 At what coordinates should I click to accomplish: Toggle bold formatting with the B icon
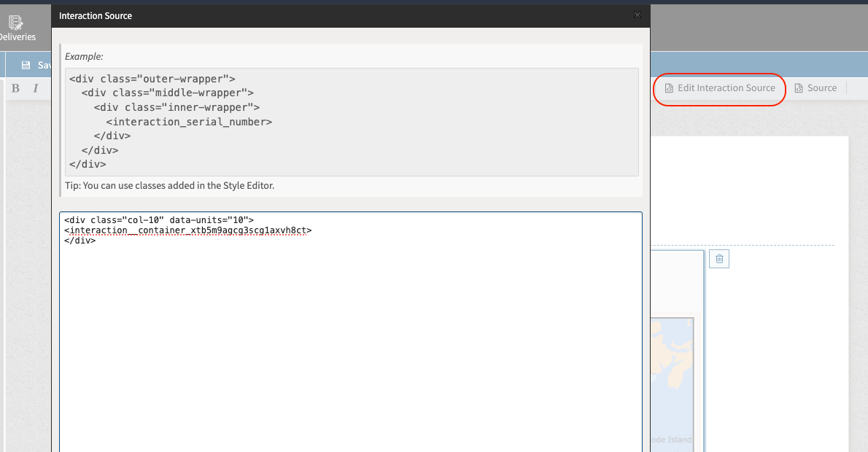tap(15, 87)
